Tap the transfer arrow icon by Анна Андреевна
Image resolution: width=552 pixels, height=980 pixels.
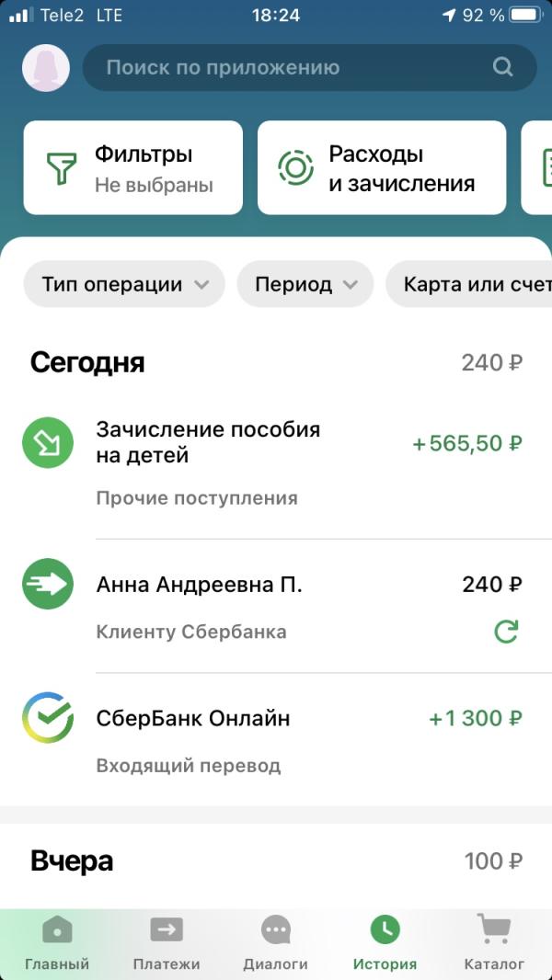(48, 584)
